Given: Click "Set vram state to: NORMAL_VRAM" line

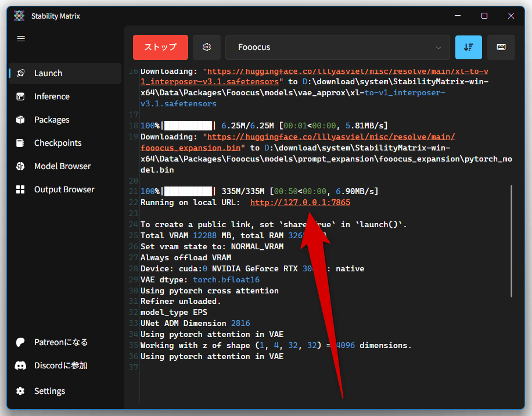Looking at the screenshot, I should click(x=212, y=247).
